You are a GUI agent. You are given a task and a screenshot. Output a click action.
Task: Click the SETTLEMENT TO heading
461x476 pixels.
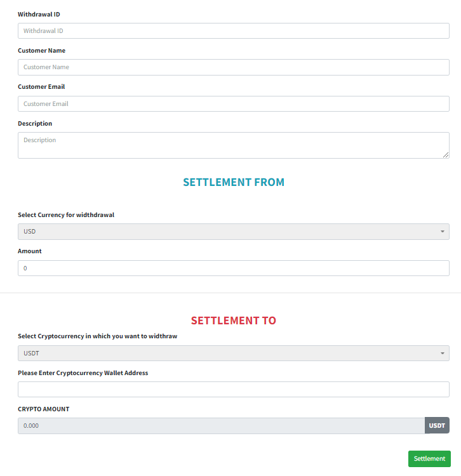pyautogui.click(x=234, y=321)
